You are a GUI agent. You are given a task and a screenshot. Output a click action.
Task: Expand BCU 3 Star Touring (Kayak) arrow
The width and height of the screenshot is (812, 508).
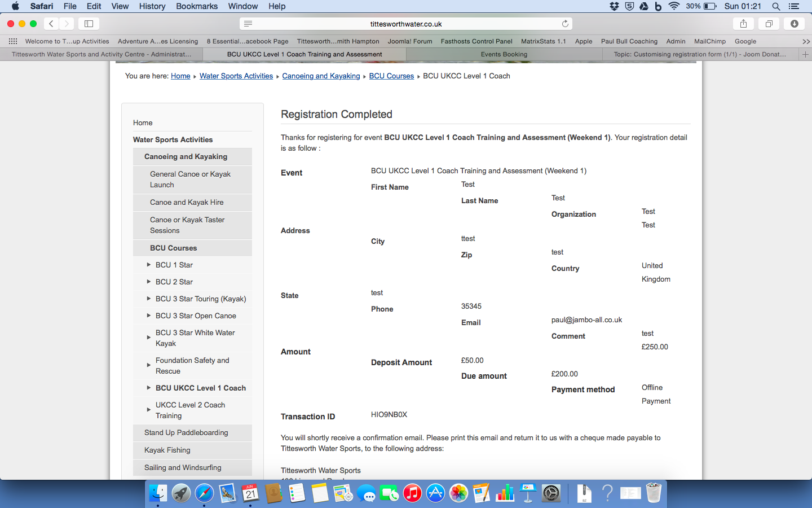tap(149, 299)
